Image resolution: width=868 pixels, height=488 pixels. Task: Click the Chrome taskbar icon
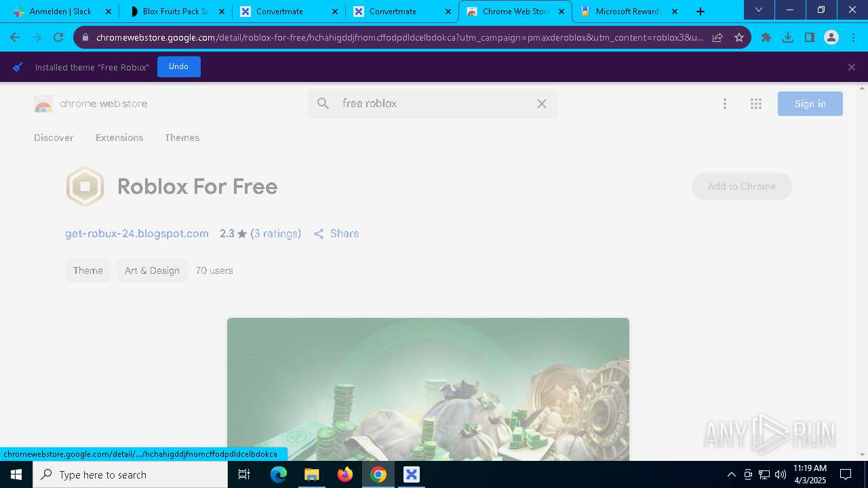click(x=378, y=474)
